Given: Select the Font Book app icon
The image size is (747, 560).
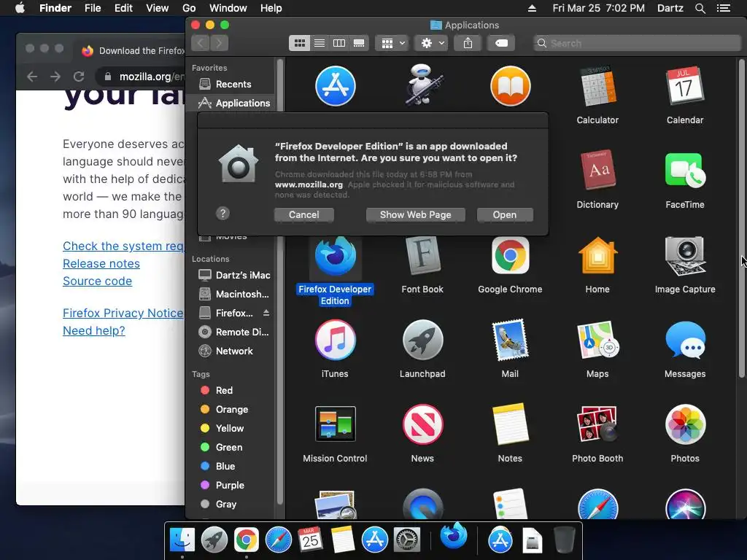Looking at the screenshot, I should click(422, 256).
